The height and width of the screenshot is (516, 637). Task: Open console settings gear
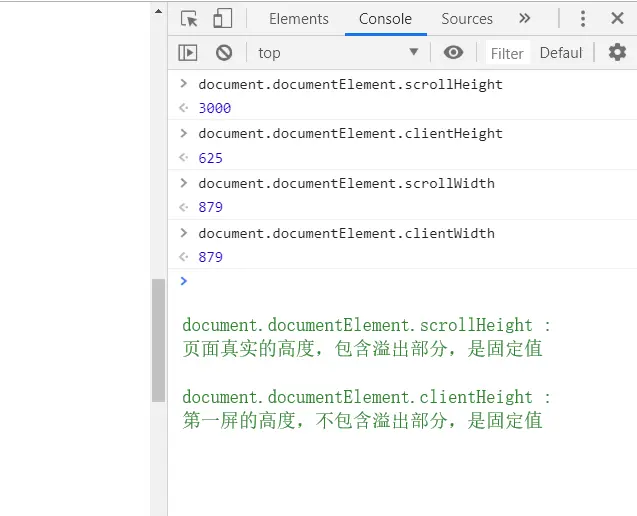point(617,52)
